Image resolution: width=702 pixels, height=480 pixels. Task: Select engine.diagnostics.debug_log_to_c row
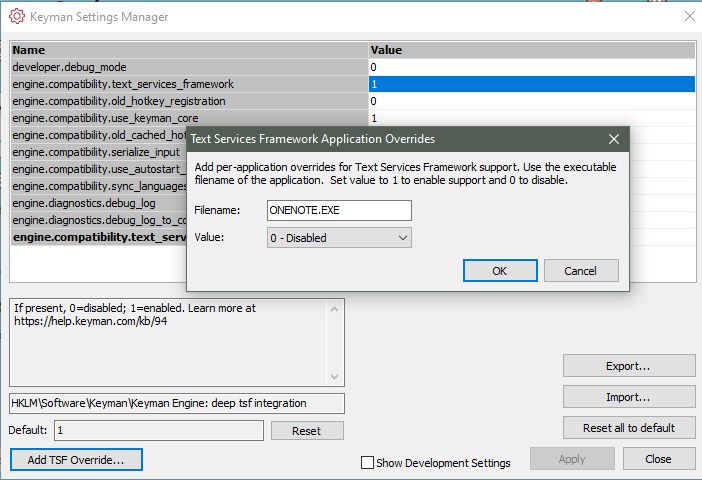tap(98, 220)
